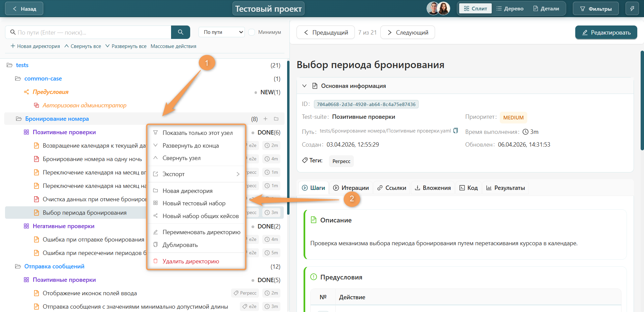
Task: Toggle the Минимум checkbox
Action: [x=252, y=32]
